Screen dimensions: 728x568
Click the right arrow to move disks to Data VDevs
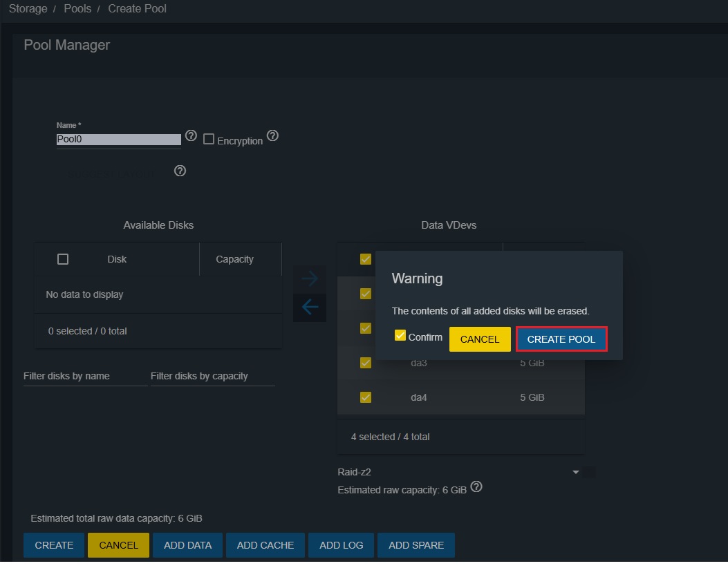pyautogui.click(x=310, y=278)
